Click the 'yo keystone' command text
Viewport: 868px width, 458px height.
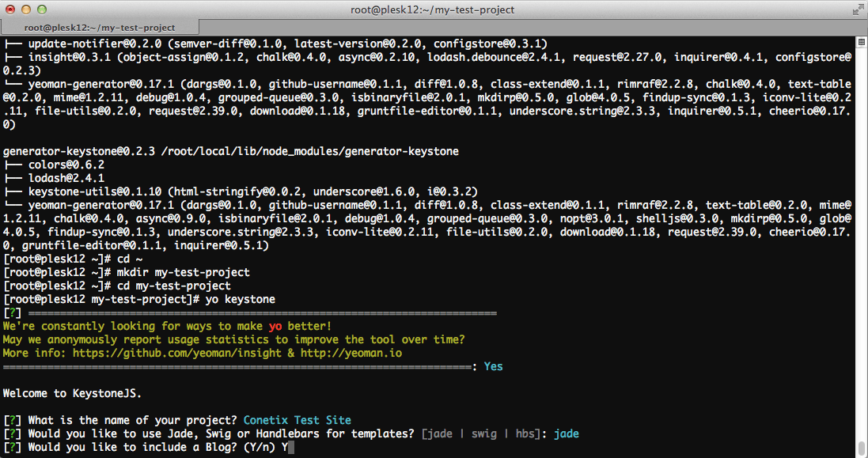(241, 299)
